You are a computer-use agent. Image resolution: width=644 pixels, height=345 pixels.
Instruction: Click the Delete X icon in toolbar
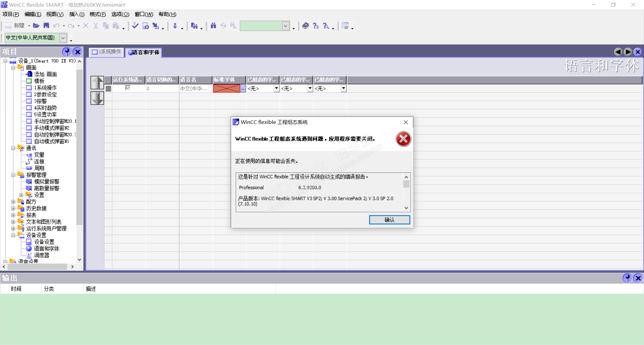pos(86,26)
